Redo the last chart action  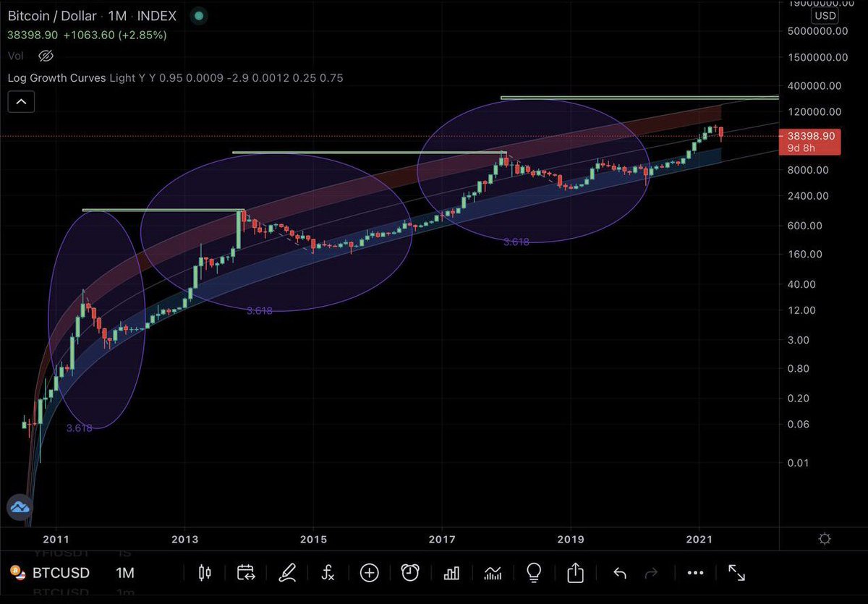coord(651,574)
